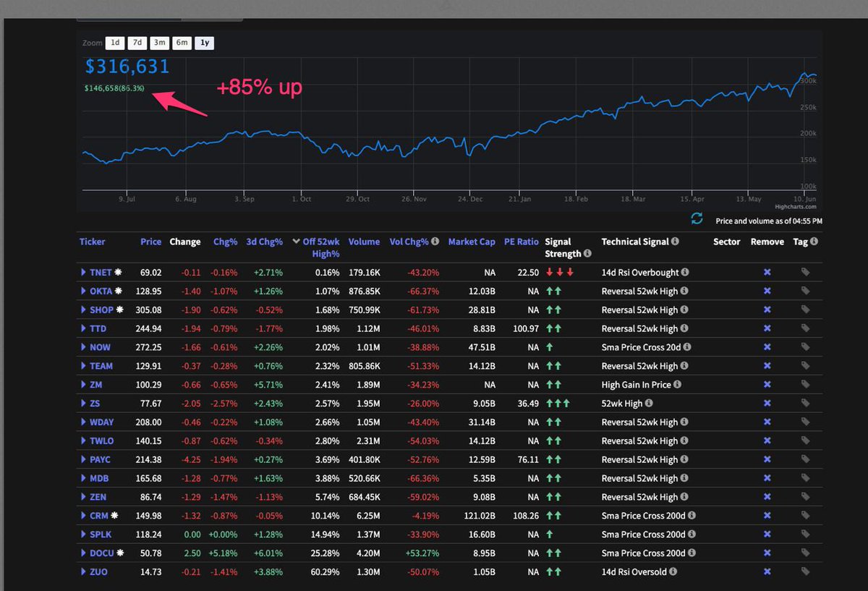Expand the TNET row details
Screen dimensions: 868x591
tap(84, 272)
